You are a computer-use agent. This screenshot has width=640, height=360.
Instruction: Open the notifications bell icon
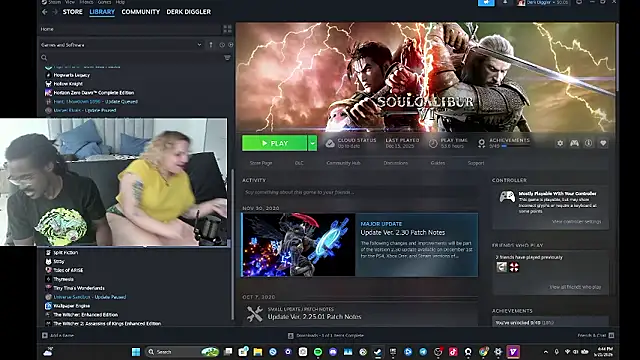(505, 2)
